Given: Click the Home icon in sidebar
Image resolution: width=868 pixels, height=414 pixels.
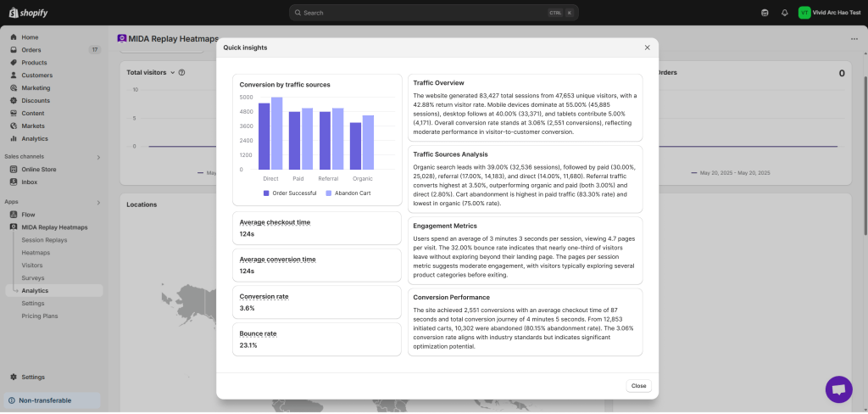Looking at the screenshot, I should (x=14, y=37).
